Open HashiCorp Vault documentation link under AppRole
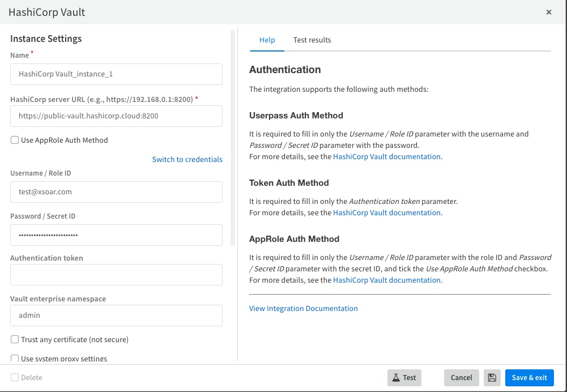This screenshot has height=392, width=567. click(x=386, y=280)
